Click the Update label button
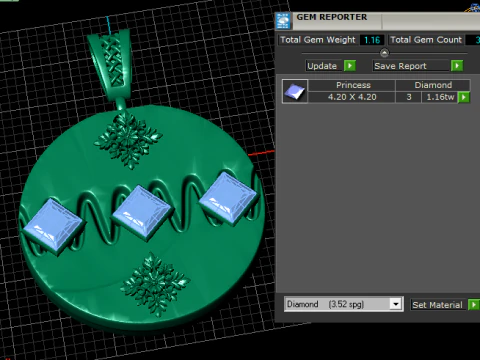The height and width of the screenshot is (360, 480). pos(322,66)
